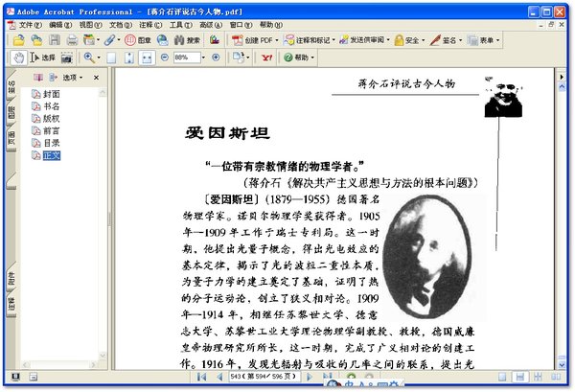Print the document with printer icon
The width and height of the screenshot is (575, 392).
pos(72,40)
